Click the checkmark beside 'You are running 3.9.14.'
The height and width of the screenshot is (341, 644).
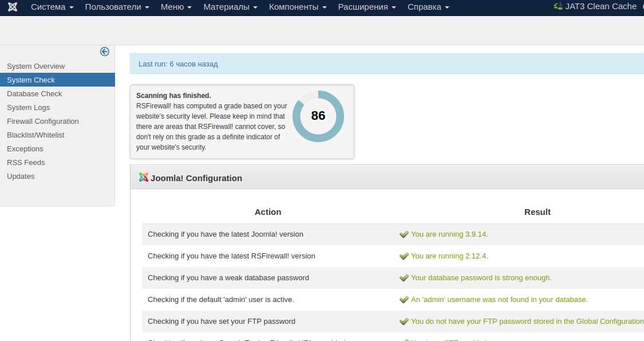pyautogui.click(x=404, y=234)
